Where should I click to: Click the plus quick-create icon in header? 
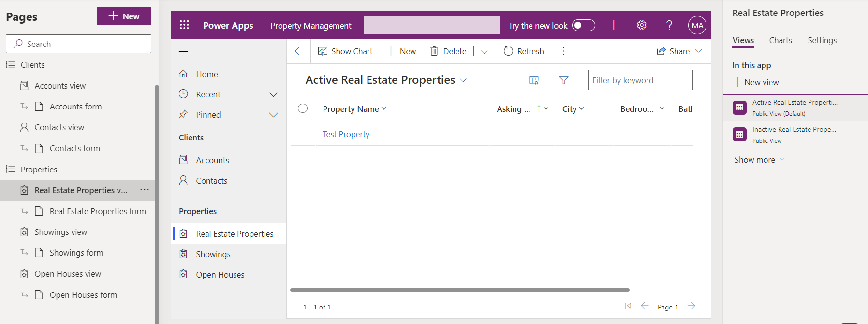[614, 25]
